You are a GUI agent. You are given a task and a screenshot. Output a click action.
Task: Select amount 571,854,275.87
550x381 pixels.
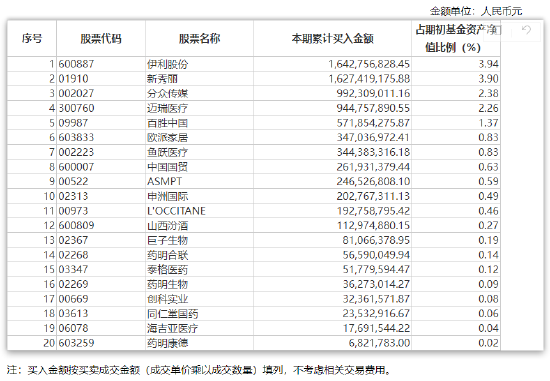click(x=373, y=123)
